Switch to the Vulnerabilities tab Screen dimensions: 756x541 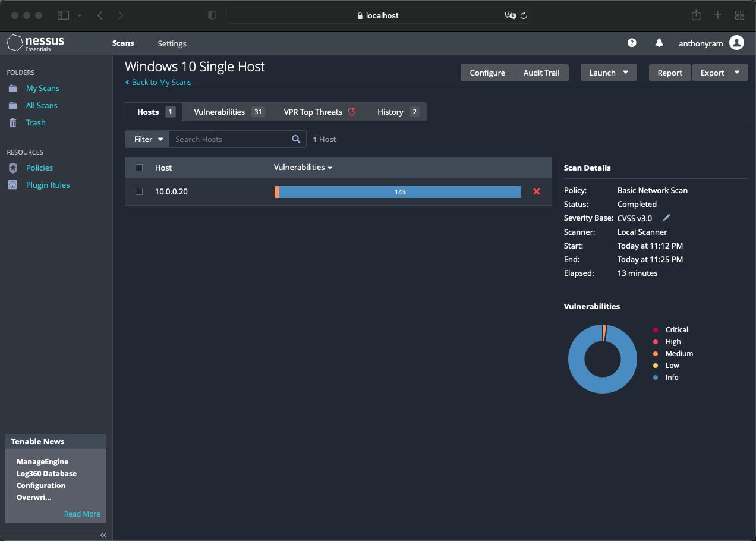229,112
